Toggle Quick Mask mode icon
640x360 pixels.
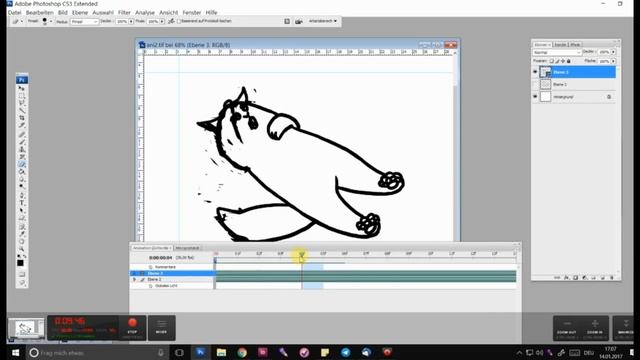[22, 274]
